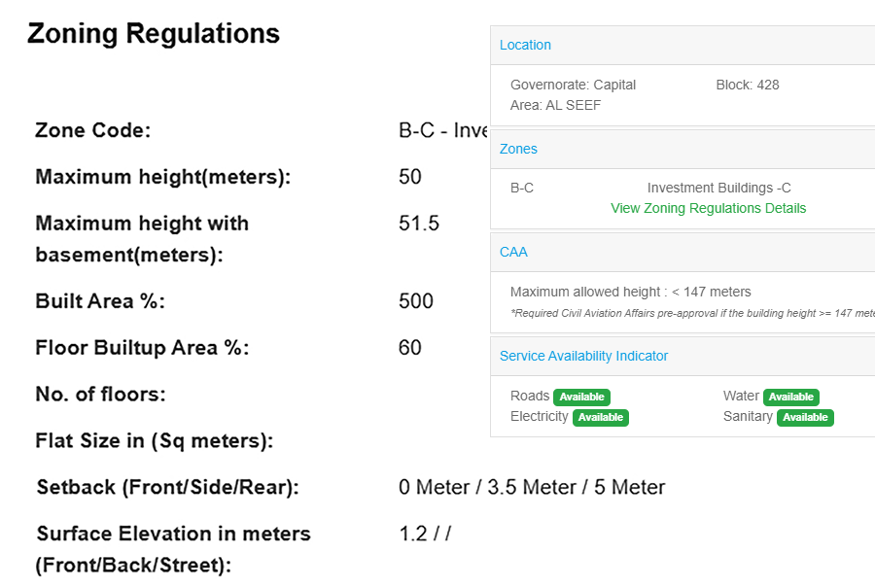This screenshot has height=588, width=875.
Task: Click the Roads Available badge
Action: (581, 397)
